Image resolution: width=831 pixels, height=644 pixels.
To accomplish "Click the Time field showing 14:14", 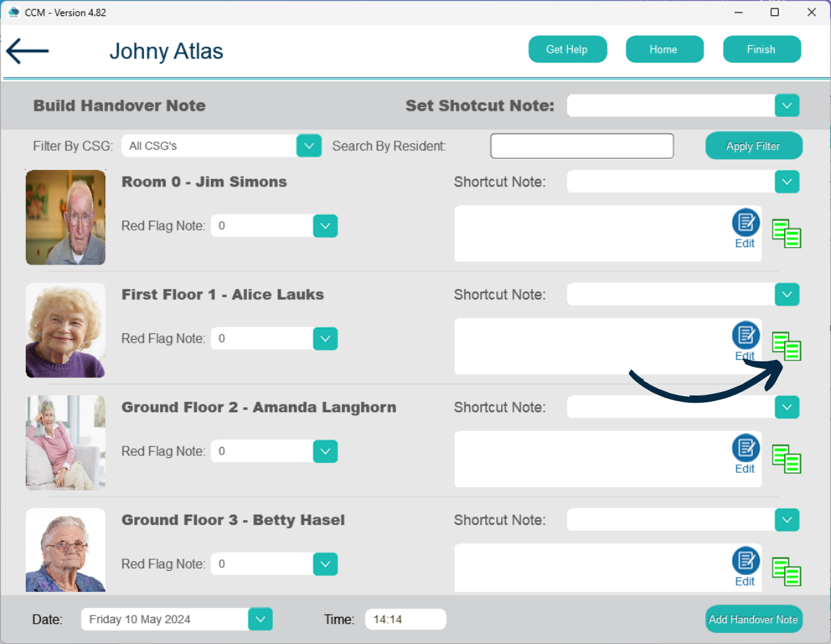I will (x=406, y=619).
